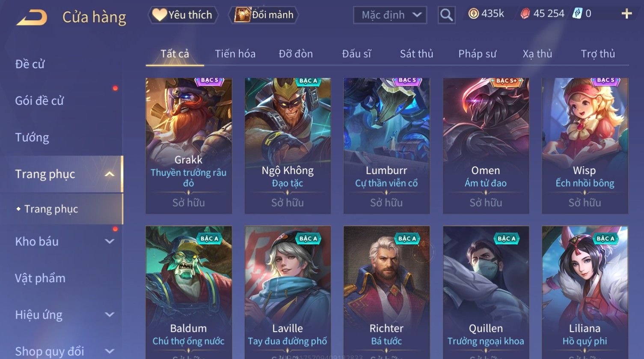Switch to the Sát thủ tab
This screenshot has width=644, height=359.
416,54
